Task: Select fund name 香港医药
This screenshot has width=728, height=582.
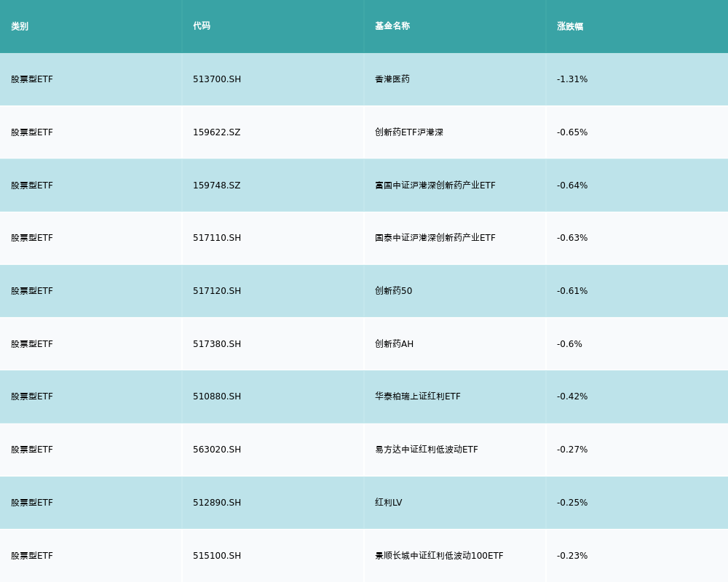Action: tap(392, 79)
